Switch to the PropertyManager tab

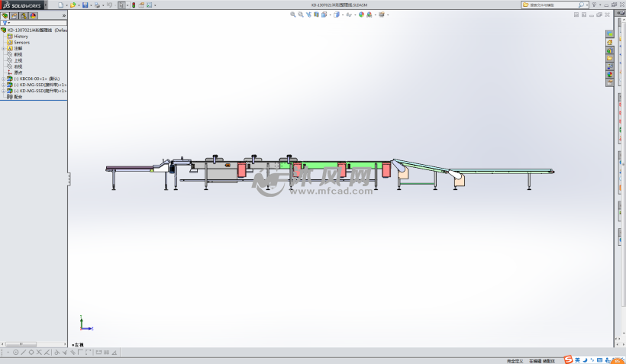click(x=15, y=15)
